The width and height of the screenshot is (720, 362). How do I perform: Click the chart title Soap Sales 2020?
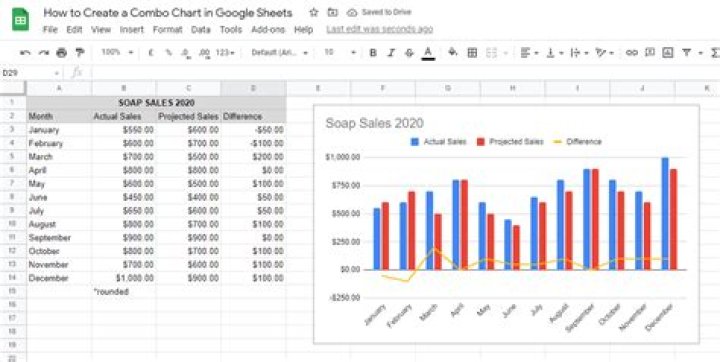(x=374, y=123)
